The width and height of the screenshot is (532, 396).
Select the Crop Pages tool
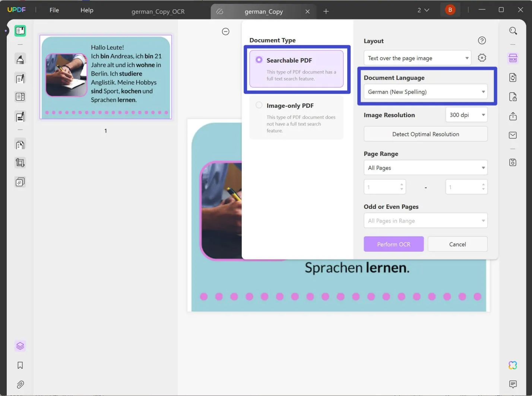tap(20, 163)
